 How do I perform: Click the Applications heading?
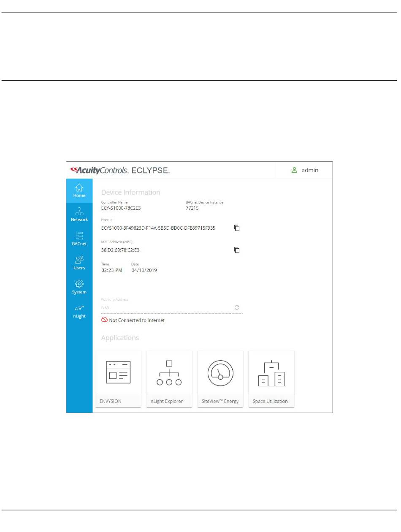(120, 338)
